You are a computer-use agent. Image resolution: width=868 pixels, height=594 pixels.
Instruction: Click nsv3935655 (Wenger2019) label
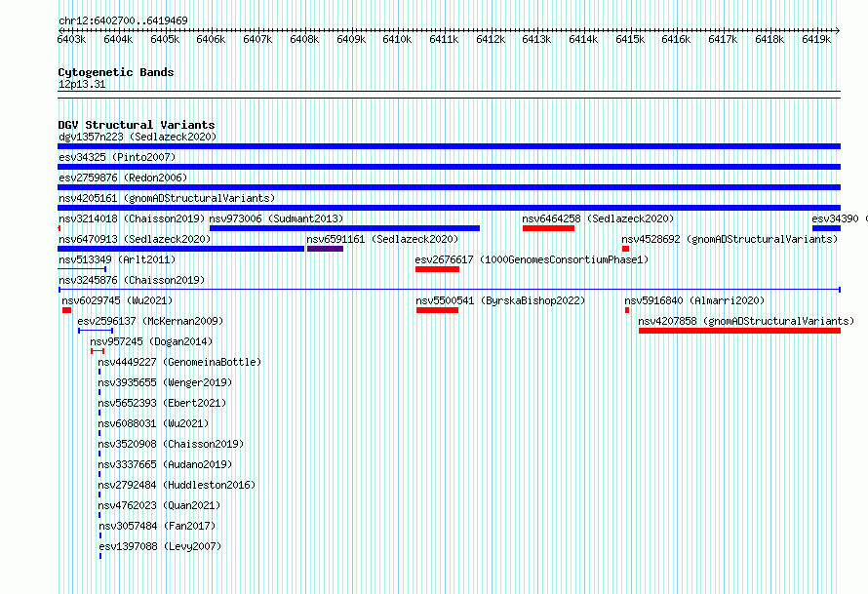[165, 382]
